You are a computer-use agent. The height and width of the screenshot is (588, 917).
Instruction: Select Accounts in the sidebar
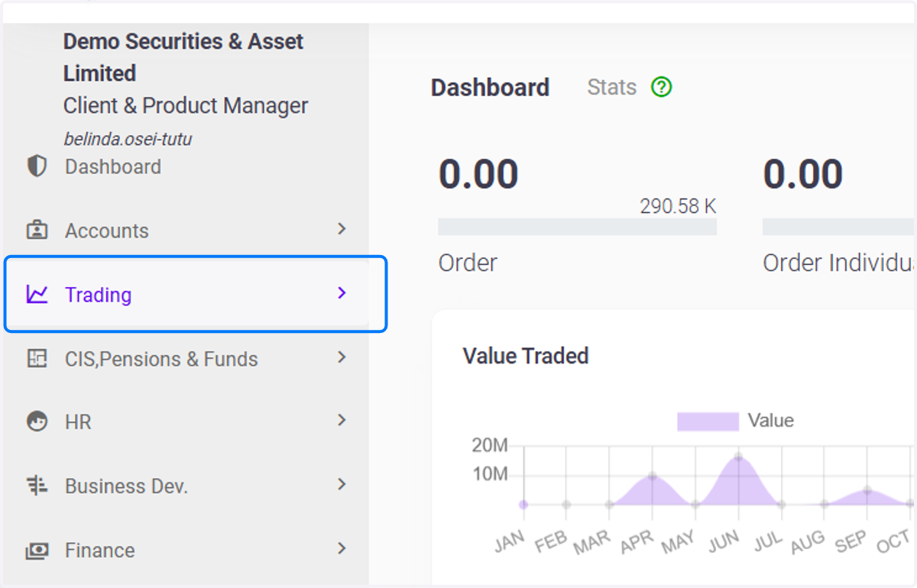107,231
